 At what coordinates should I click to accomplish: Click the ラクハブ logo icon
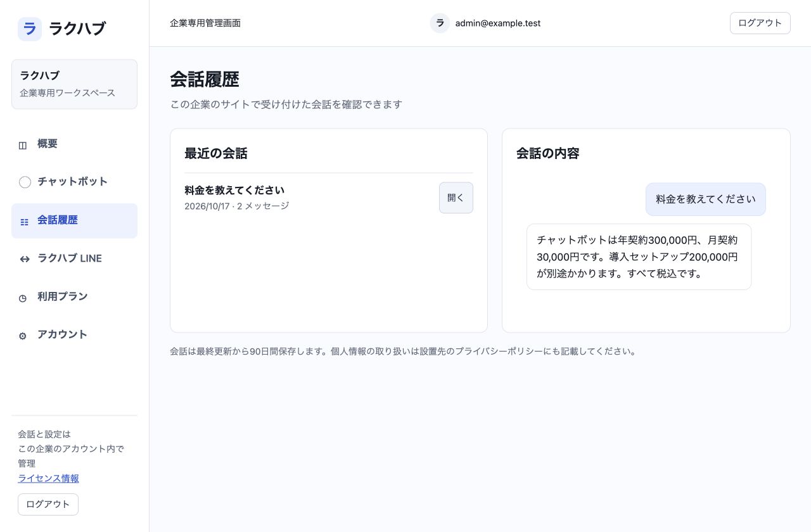30,29
